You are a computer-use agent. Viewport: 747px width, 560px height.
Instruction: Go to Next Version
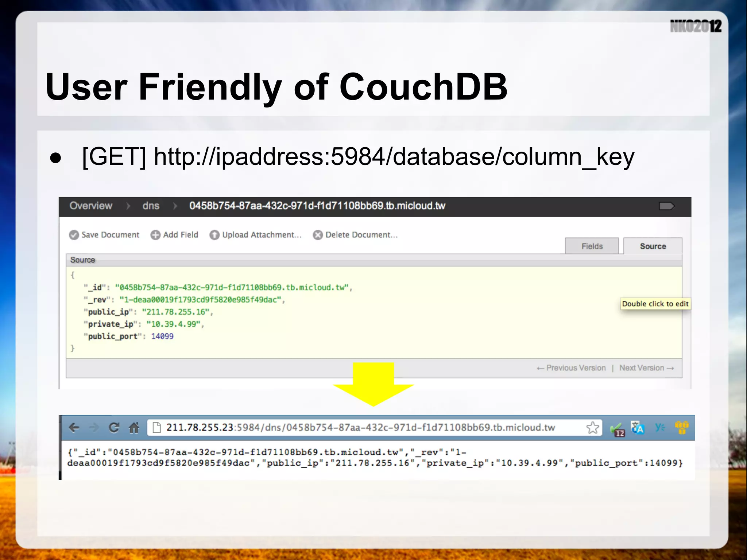pyautogui.click(x=647, y=368)
